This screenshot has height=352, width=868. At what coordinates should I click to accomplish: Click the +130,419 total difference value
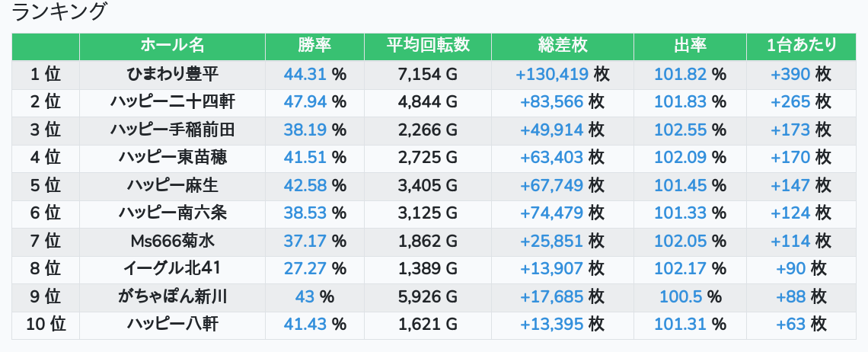tap(552, 75)
